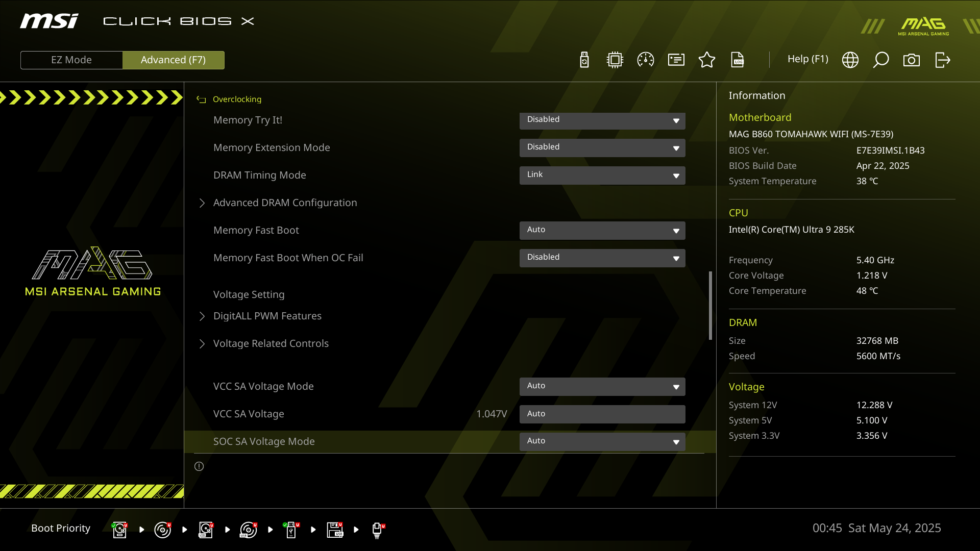Open the speedometer gauge icon in the toolbar
Image resolution: width=980 pixels, height=551 pixels.
coord(646,60)
